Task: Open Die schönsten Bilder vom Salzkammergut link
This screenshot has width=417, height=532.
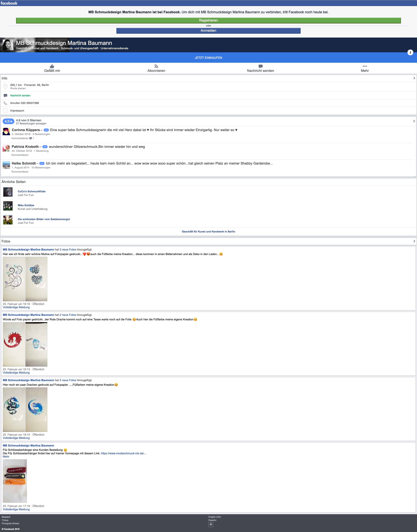Action: click(x=44, y=219)
